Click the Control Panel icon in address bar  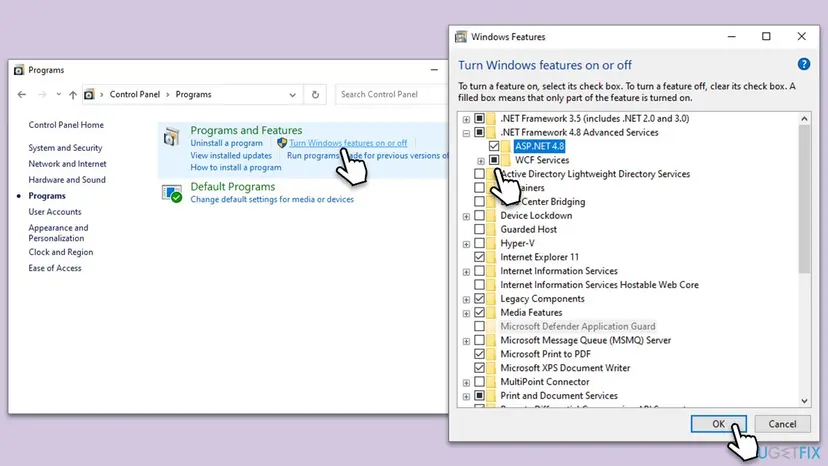pos(89,95)
